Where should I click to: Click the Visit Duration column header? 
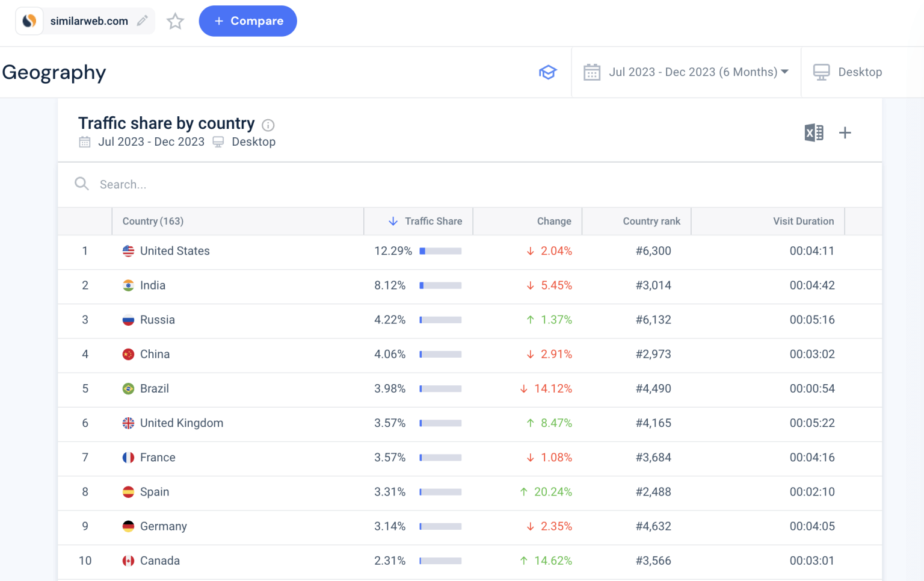point(803,221)
